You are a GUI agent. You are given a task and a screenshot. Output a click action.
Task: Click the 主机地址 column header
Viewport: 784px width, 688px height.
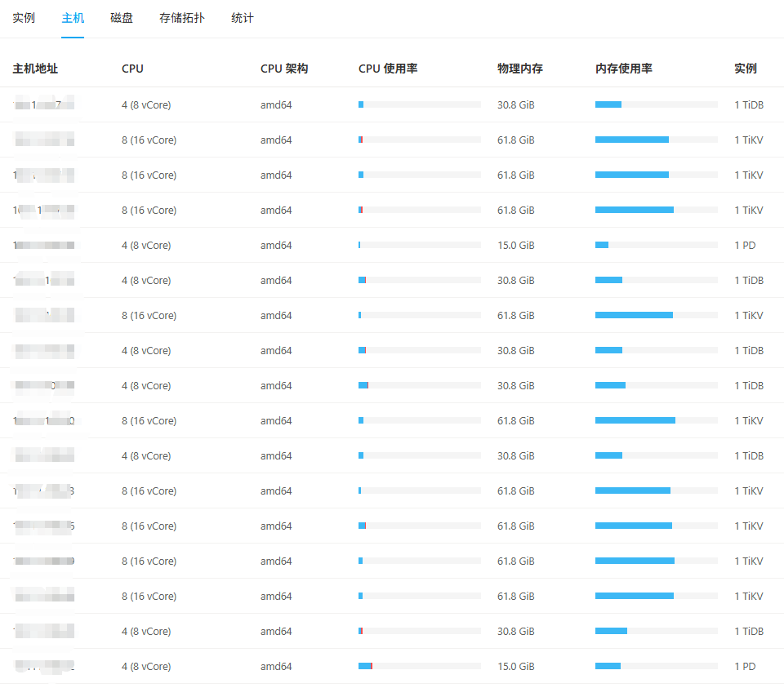tap(35, 69)
